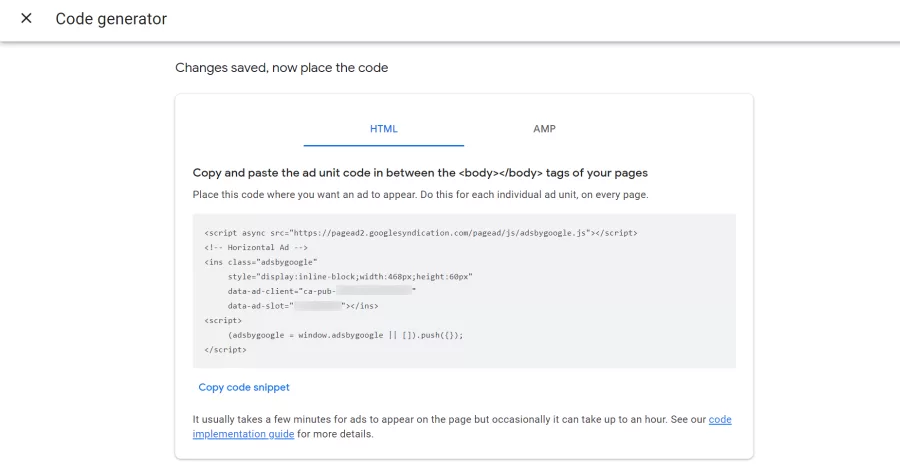
Task: Click the closing script tag line
Action: pos(226,349)
